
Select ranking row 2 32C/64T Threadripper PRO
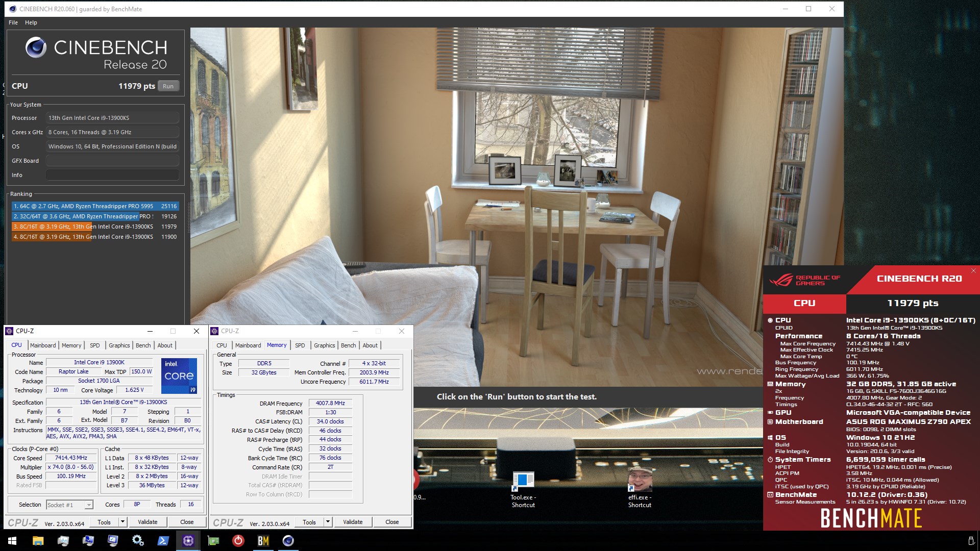tap(95, 216)
